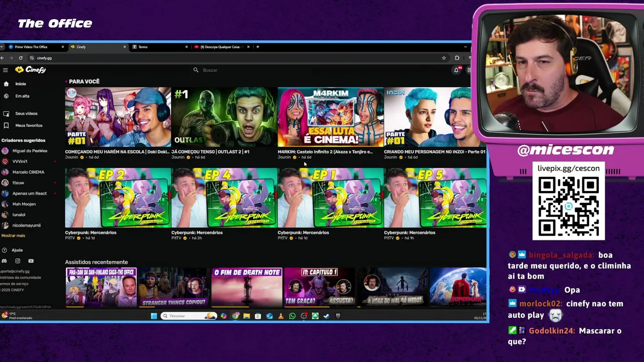Open the Cinefy hamburger menu
This screenshot has height=362, width=644.
click(5, 70)
